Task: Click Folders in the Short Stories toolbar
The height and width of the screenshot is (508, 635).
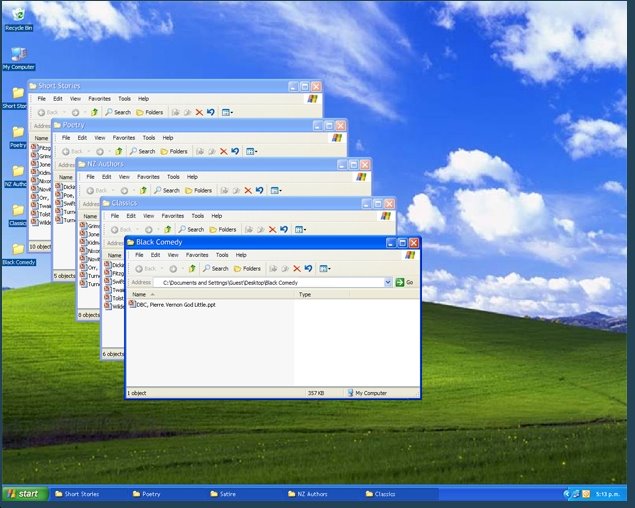Action: coord(150,112)
